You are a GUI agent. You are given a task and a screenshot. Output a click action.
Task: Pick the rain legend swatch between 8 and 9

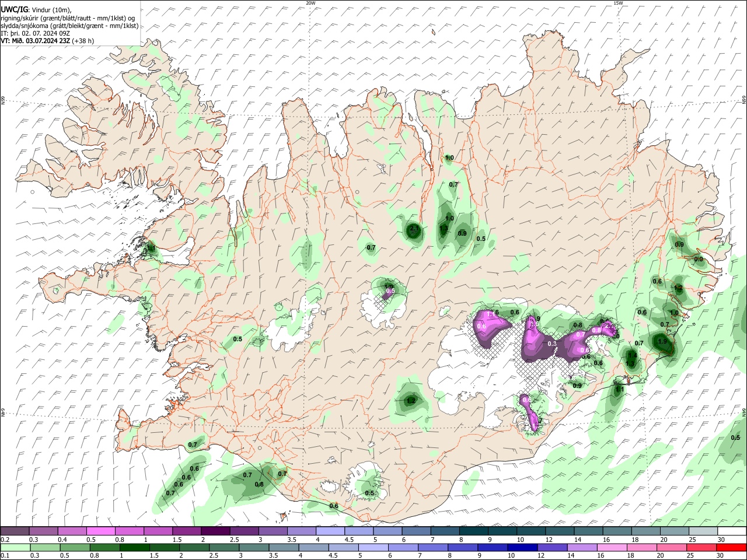point(463,548)
